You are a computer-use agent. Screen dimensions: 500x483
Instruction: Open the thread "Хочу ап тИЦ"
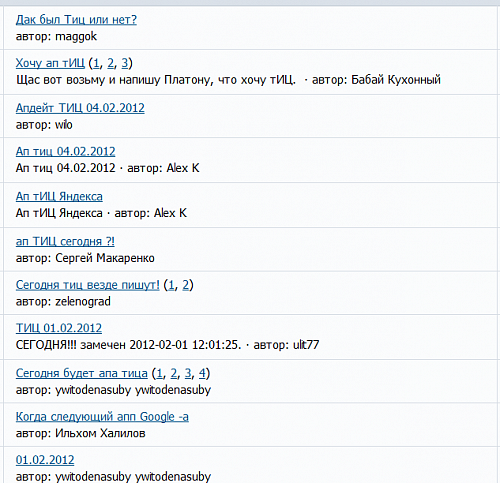(50, 63)
